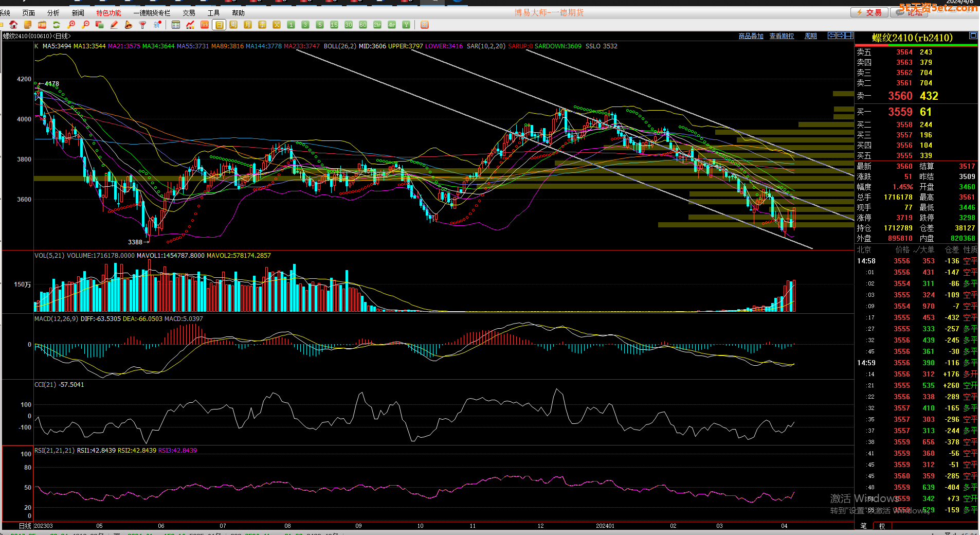980x535 pixels.
Task: Click the alert bell icon
Action: pyautogui.click(x=129, y=25)
